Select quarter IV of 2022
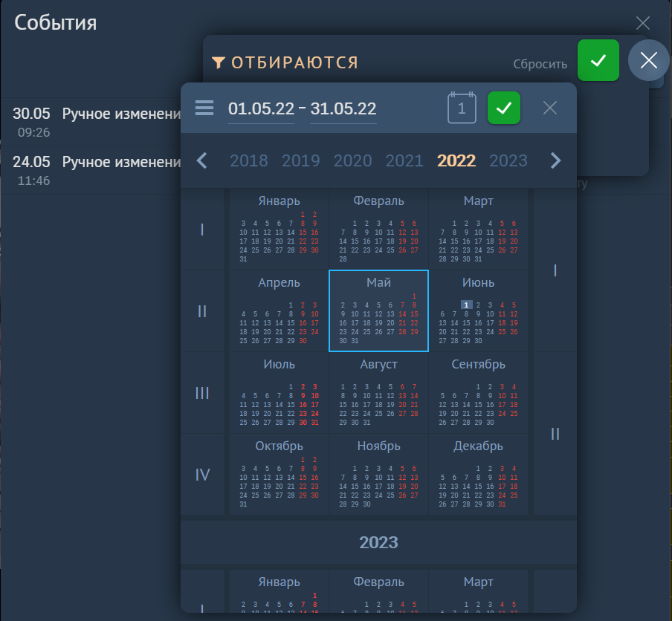Viewport: 672px width, 621px height. [x=202, y=475]
